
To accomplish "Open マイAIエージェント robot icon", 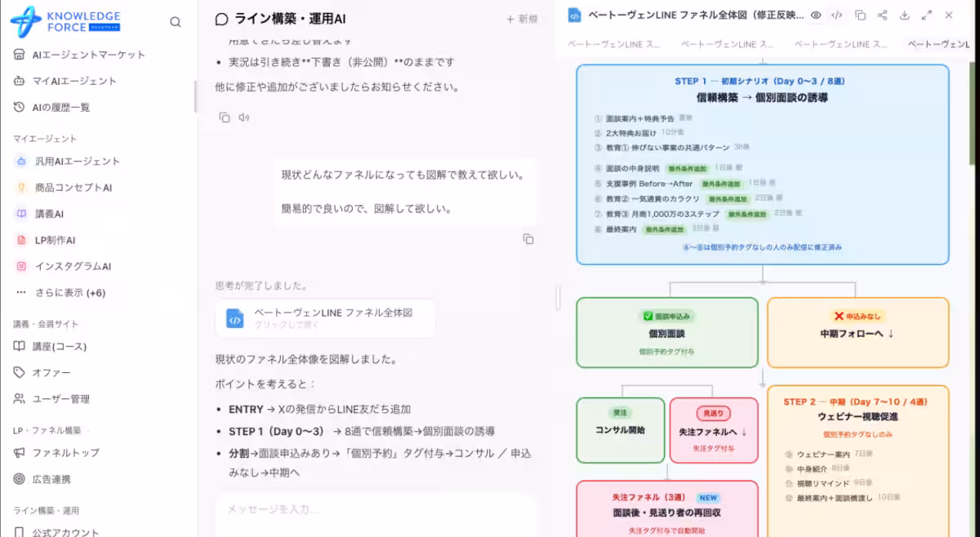I will click(x=20, y=81).
